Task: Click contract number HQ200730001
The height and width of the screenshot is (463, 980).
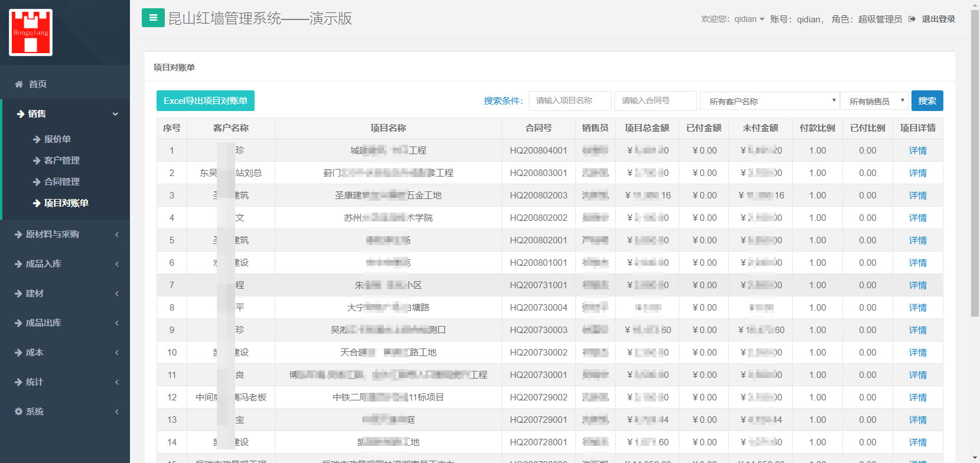Action: coord(538,375)
